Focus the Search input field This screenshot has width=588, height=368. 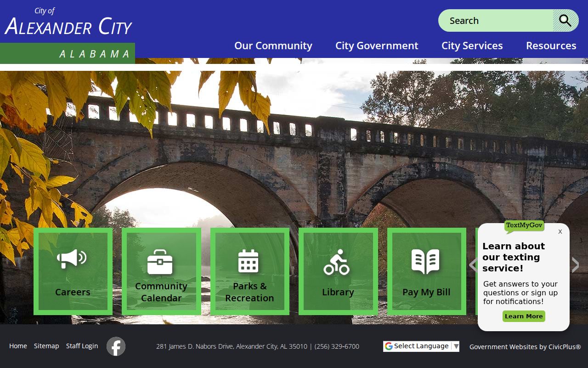click(496, 21)
